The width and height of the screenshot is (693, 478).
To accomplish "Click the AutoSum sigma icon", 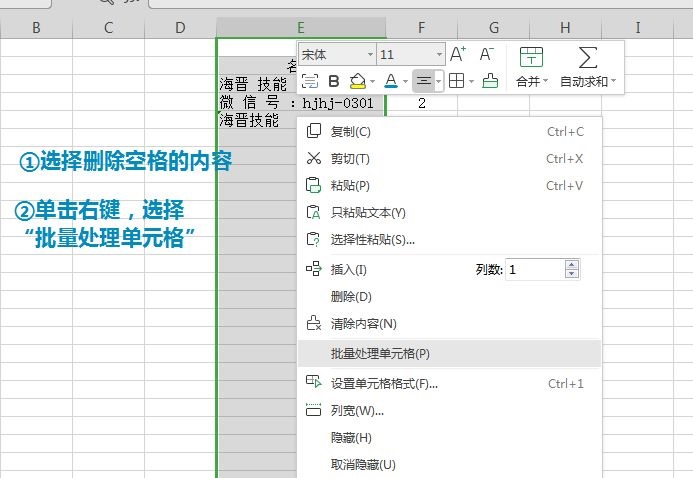I will (588, 57).
